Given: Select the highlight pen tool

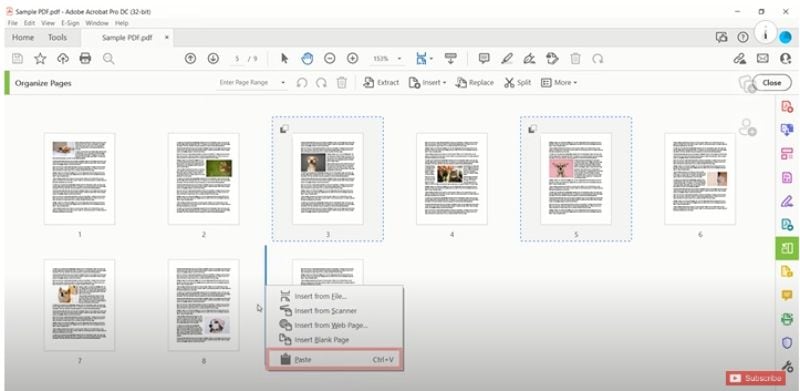Looking at the screenshot, I should [x=507, y=59].
